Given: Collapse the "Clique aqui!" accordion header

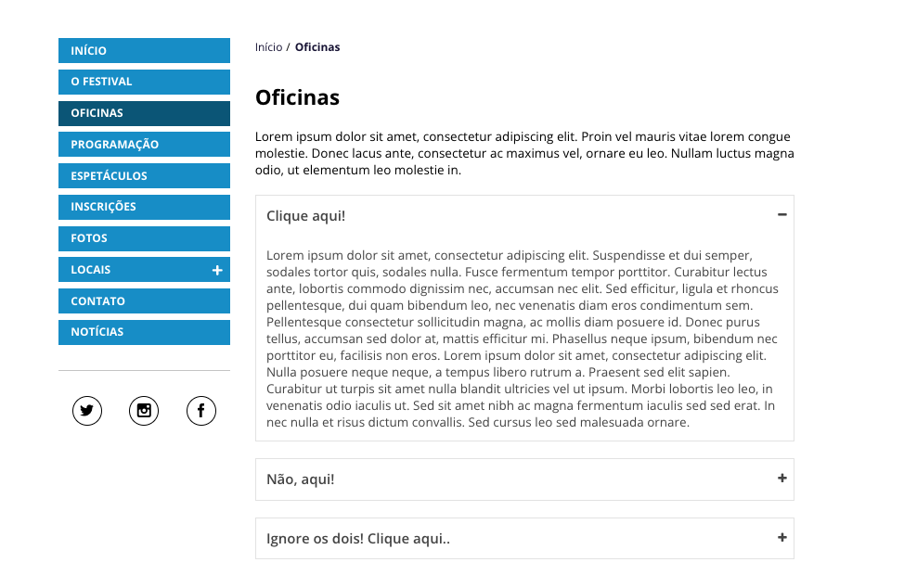Looking at the screenshot, I should tap(306, 216).
